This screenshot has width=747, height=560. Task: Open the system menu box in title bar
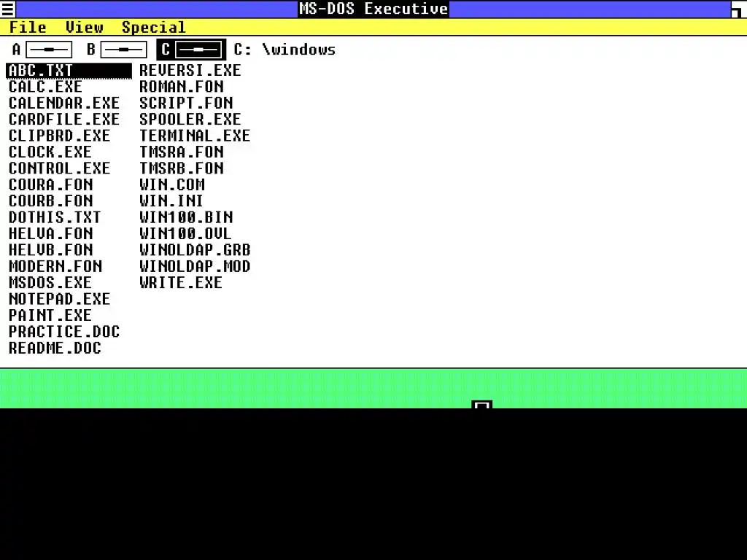7,9
